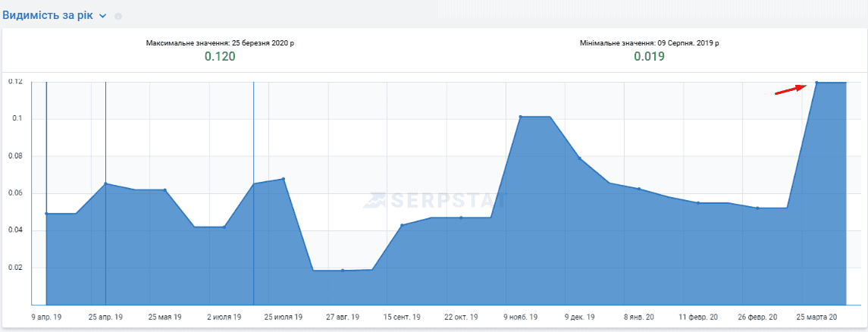Click the maximum value 0.120
The height and width of the screenshot is (332, 868).
pyautogui.click(x=220, y=56)
